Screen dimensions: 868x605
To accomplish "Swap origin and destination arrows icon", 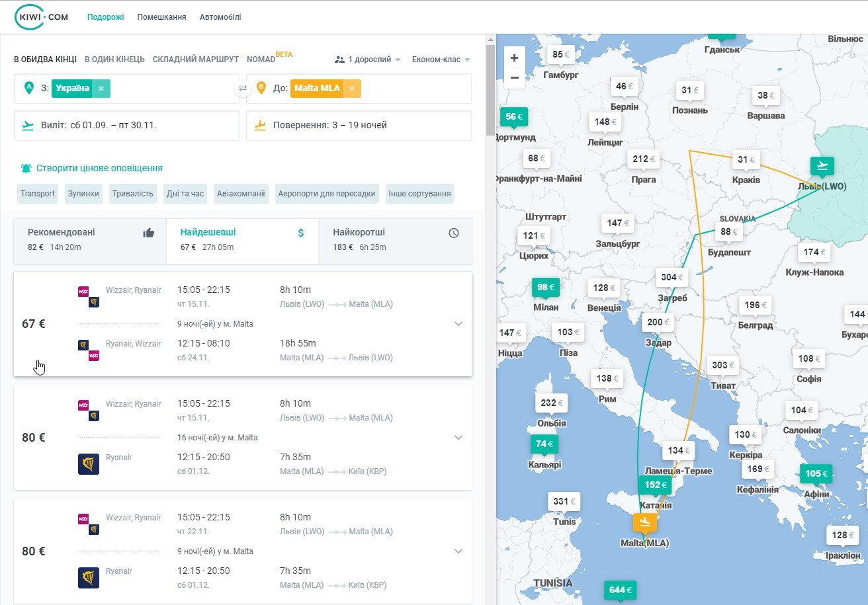I will pos(243,89).
